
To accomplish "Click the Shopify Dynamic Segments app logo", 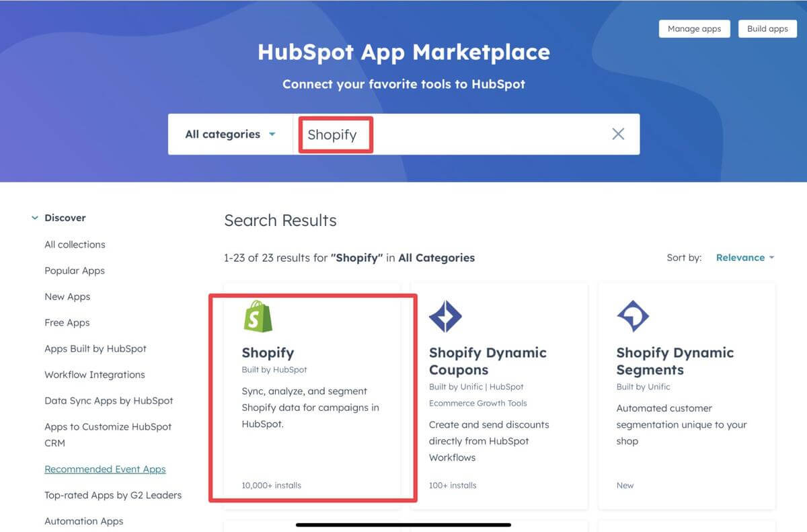I will 633,316.
